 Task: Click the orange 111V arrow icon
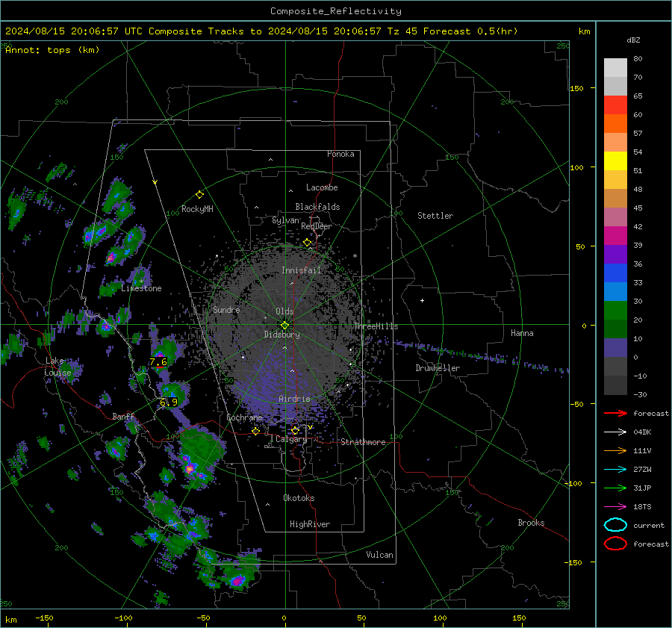click(615, 450)
